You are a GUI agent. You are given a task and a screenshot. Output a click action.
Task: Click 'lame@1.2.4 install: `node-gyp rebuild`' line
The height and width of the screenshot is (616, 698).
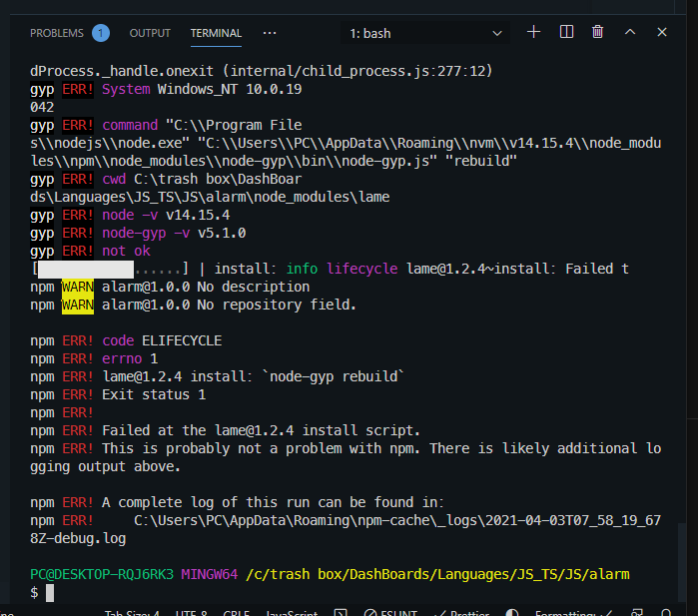[x=254, y=376]
